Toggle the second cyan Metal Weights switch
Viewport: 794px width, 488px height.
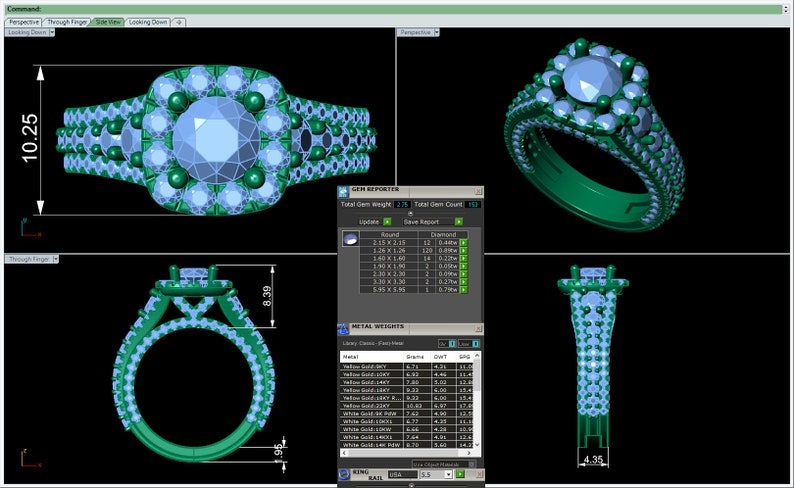point(475,344)
